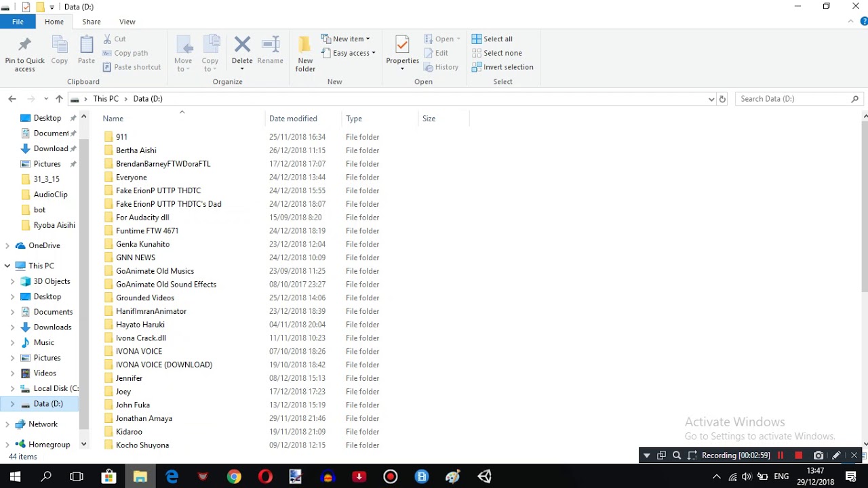The image size is (868, 488).
Task: Open the Easy access dropdown
Action: point(349,53)
